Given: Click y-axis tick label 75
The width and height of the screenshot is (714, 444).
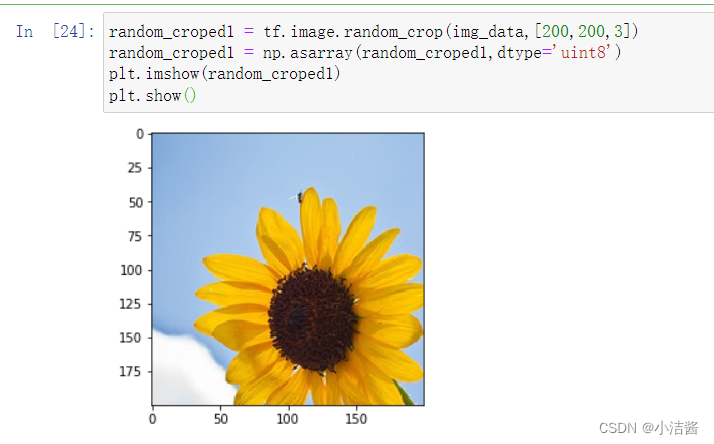Looking at the screenshot, I should pyautogui.click(x=135, y=236).
